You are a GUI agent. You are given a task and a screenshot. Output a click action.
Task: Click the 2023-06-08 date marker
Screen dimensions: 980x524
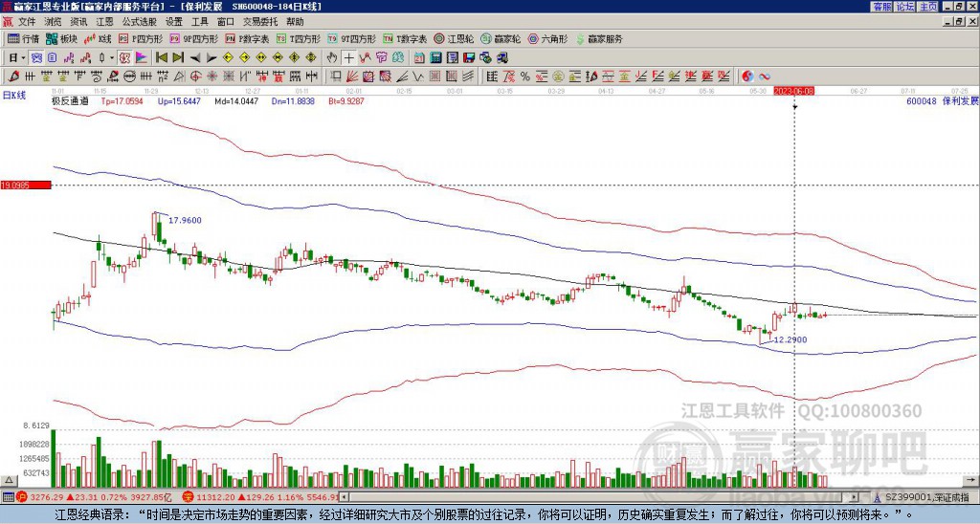pos(793,91)
